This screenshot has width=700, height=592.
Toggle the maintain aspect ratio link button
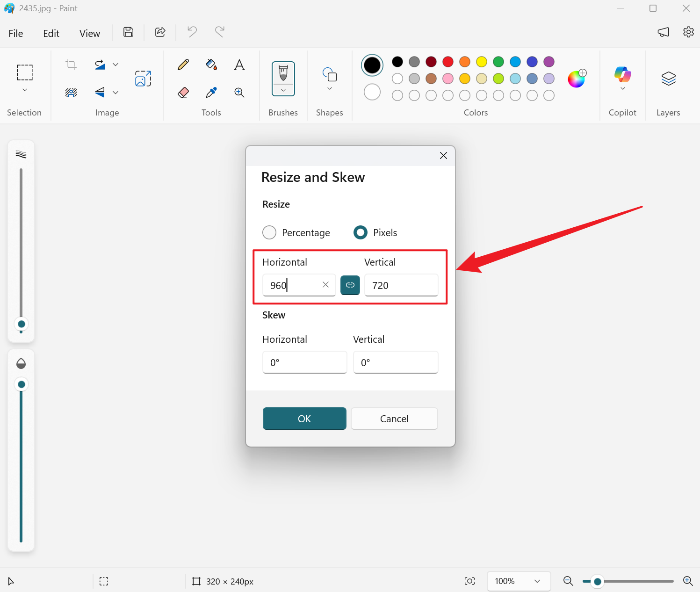pyautogui.click(x=350, y=285)
